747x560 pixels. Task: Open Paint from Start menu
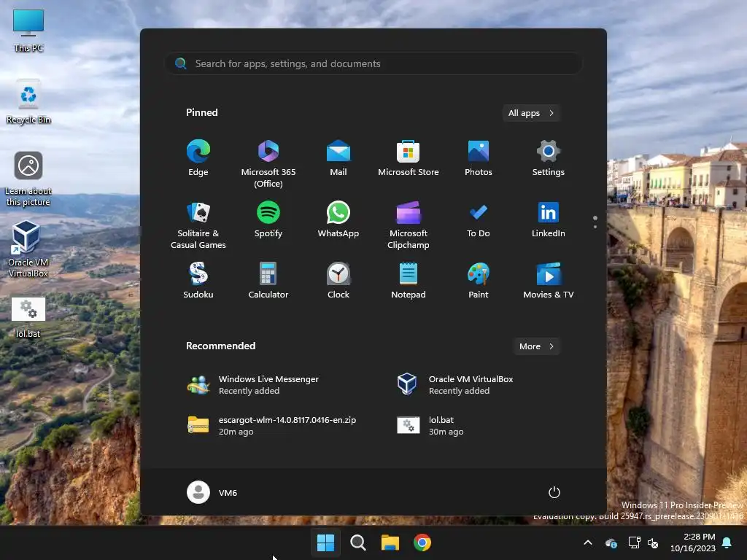pyautogui.click(x=479, y=281)
